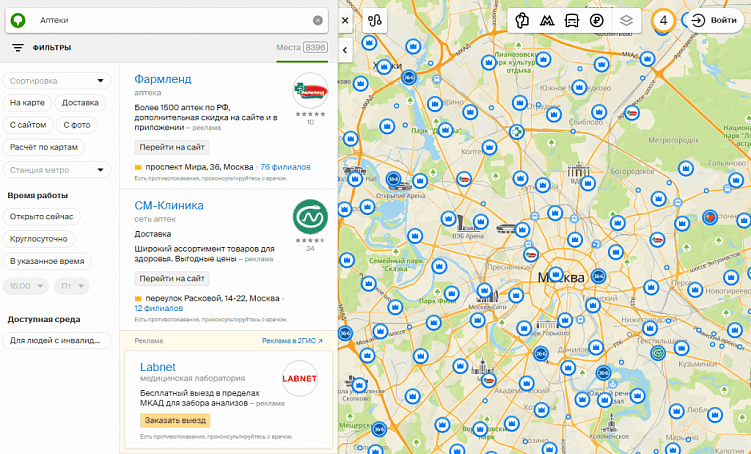Click the 2GIS green logo in the search bar
Image resolution: width=751 pixels, height=454 pixels.
click(x=19, y=20)
